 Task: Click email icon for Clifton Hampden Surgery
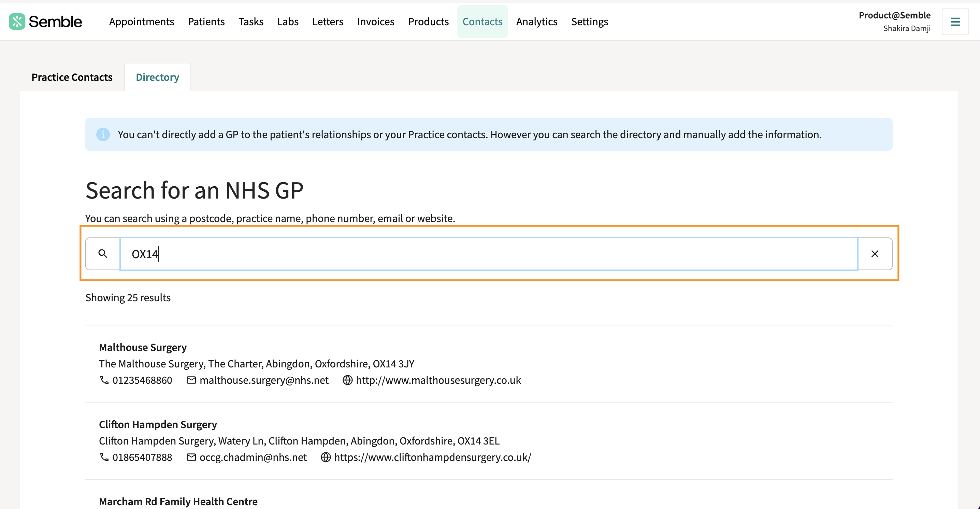pos(191,457)
